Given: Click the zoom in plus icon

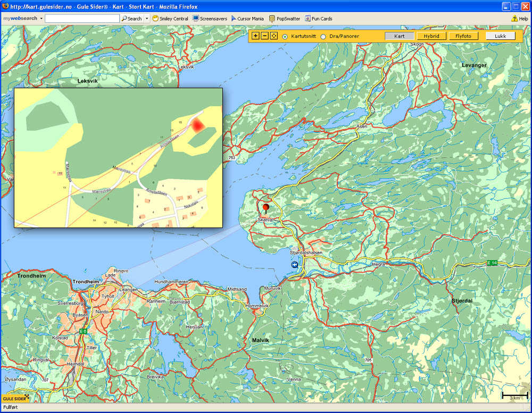Looking at the screenshot, I should 255,36.
